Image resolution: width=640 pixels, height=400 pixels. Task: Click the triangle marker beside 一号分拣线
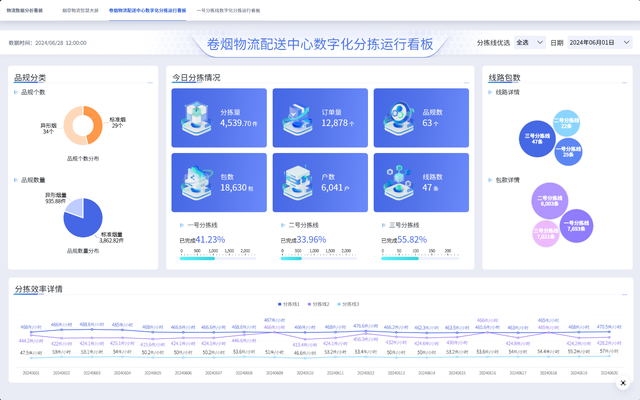182,225
